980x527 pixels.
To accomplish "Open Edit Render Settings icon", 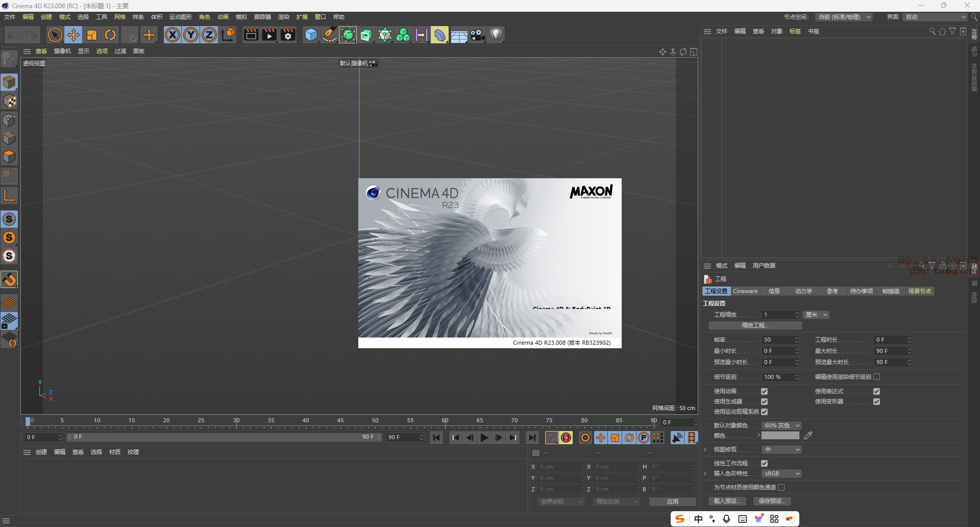I will pyautogui.click(x=288, y=35).
